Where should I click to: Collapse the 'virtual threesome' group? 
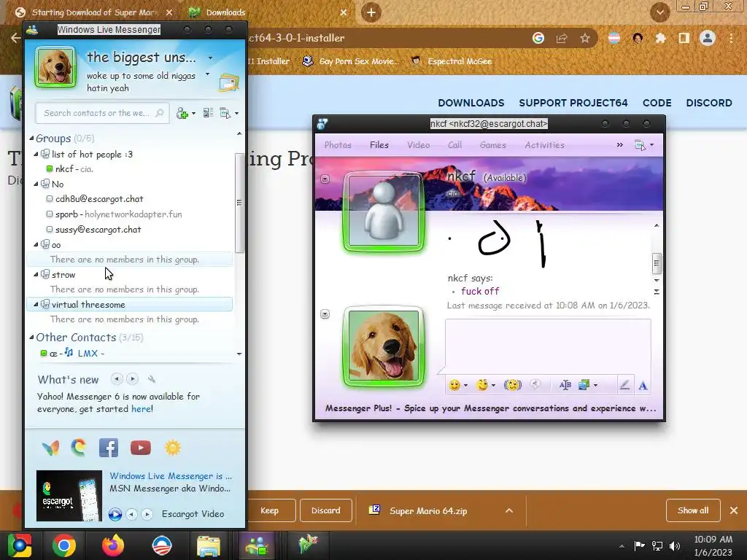point(36,304)
